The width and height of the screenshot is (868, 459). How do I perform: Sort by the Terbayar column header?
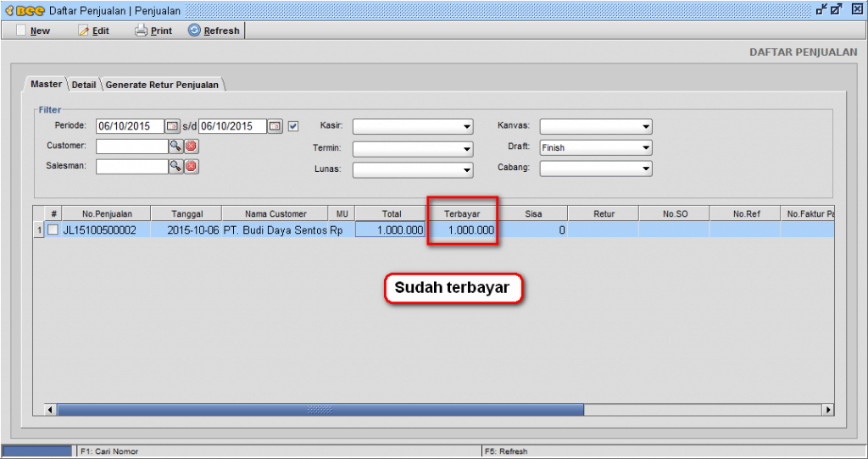462,214
